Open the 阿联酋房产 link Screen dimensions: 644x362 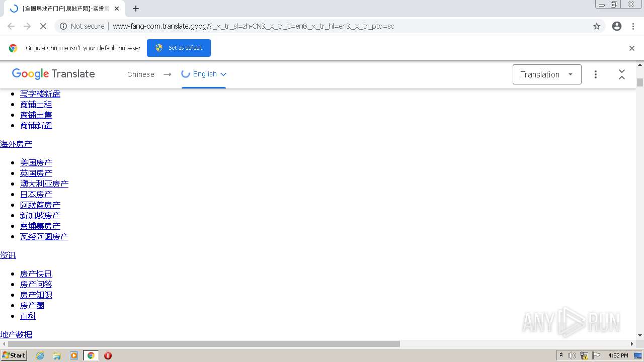tap(40, 205)
